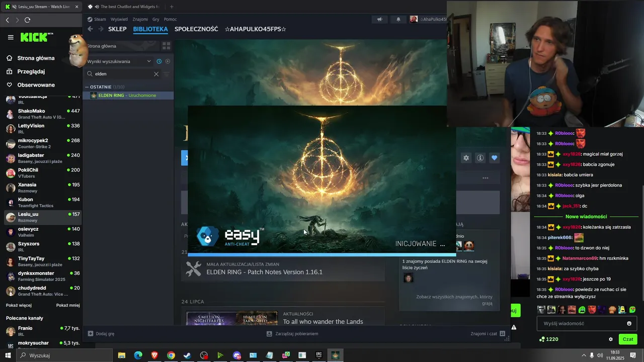644x362 pixels.
Task: Open the three-dot options on game page
Action: coord(485,178)
